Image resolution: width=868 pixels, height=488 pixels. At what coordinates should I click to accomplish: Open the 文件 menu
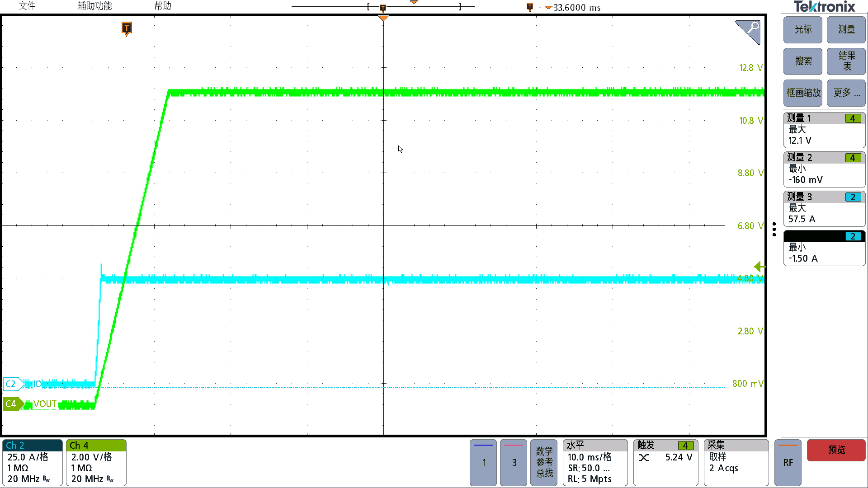[x=27, y=6]
